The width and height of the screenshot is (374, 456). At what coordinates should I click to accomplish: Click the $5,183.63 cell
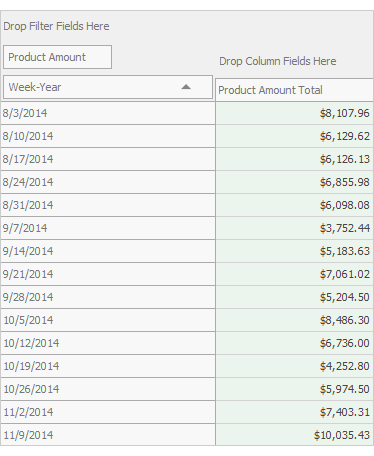click(294, 251)
